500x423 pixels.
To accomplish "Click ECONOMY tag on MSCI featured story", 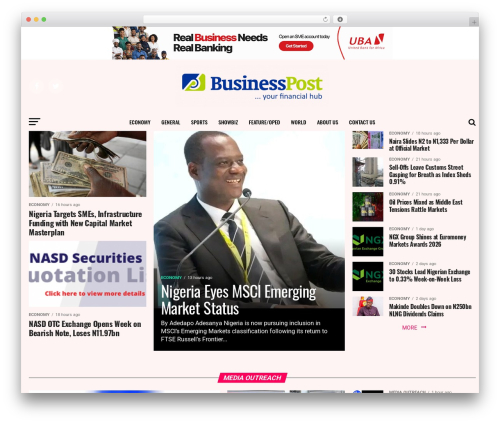I will 171,277.
